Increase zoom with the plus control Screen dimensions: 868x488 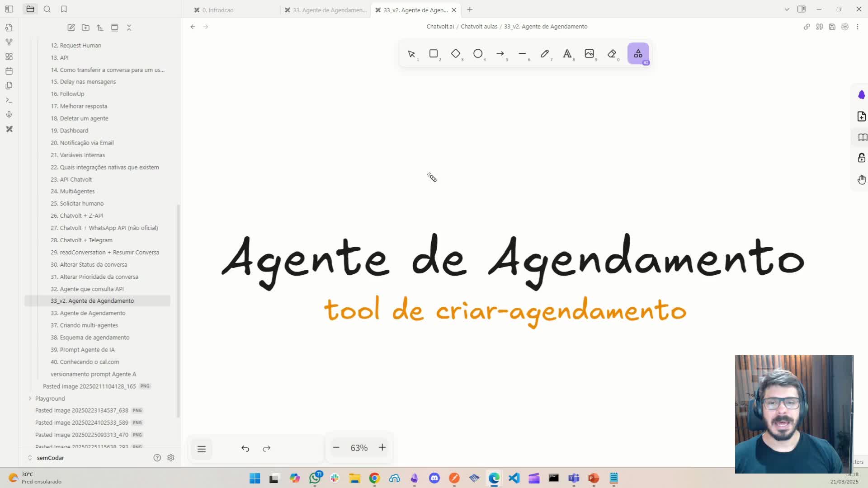[382, 447]
